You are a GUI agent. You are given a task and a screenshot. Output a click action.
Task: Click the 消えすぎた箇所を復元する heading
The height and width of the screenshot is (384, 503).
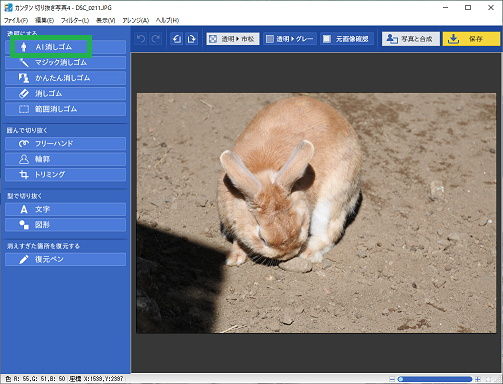43,246
